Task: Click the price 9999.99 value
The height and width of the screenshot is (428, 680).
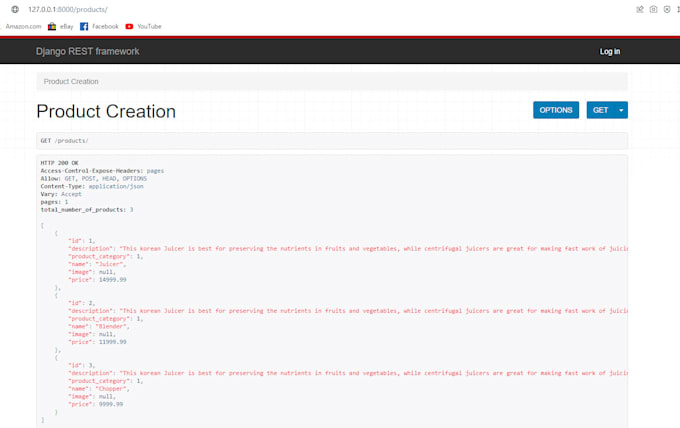Action: (111, 404)
